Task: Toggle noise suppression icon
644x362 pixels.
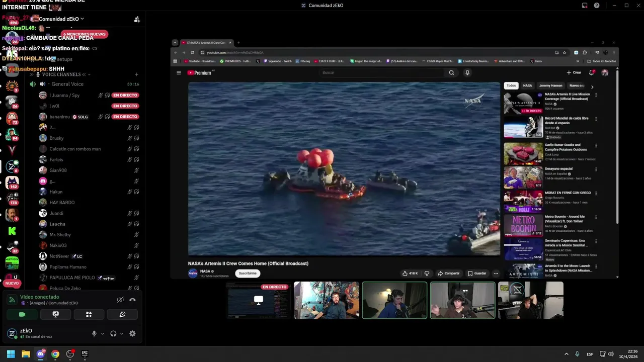Action: tap(120, 300)
